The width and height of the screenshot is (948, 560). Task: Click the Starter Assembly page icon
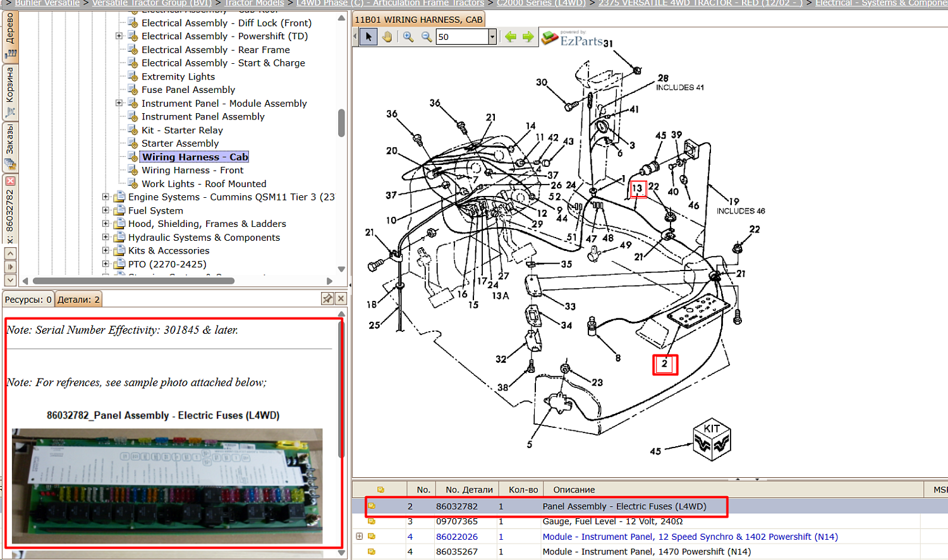pos(133,143)
